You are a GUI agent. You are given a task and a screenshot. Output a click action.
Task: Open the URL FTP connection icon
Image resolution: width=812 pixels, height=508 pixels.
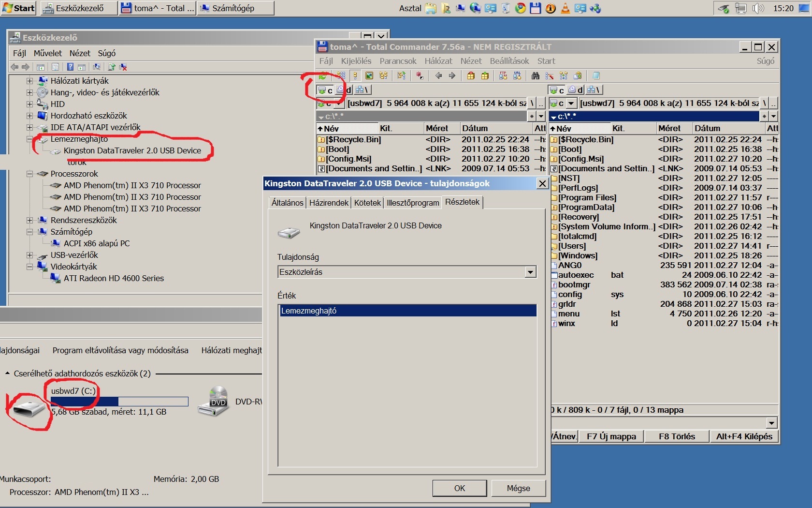click(x=517, y=75)
